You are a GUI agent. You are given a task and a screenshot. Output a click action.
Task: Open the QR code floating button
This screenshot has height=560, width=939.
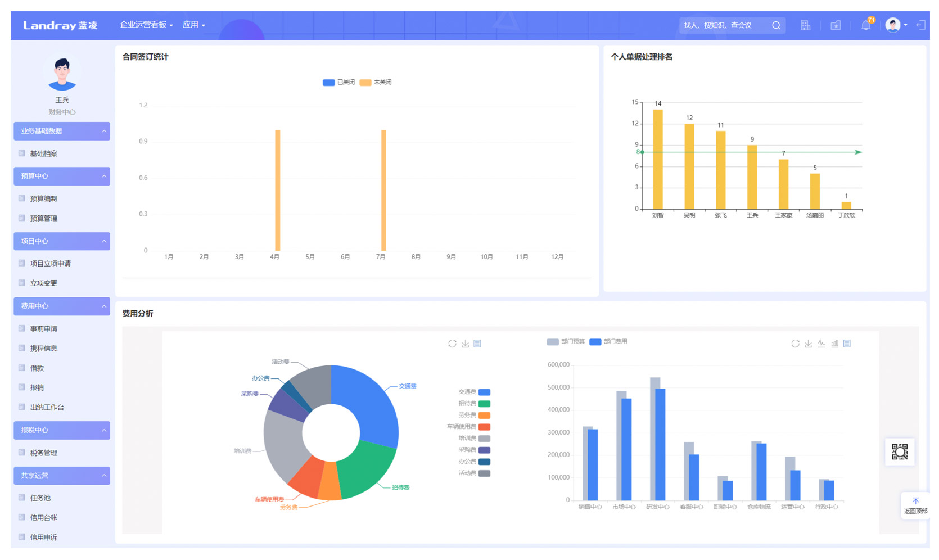click(899, 451)
